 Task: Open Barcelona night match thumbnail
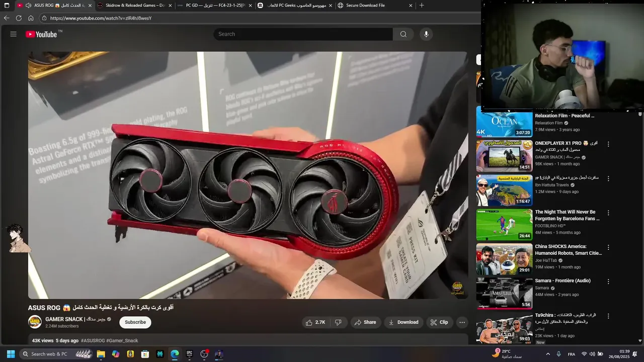coord(504,225)
